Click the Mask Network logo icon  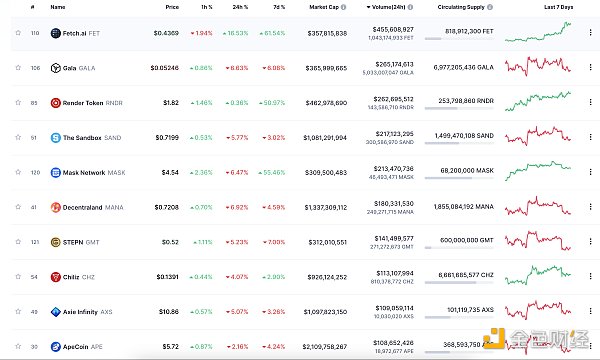55,173
